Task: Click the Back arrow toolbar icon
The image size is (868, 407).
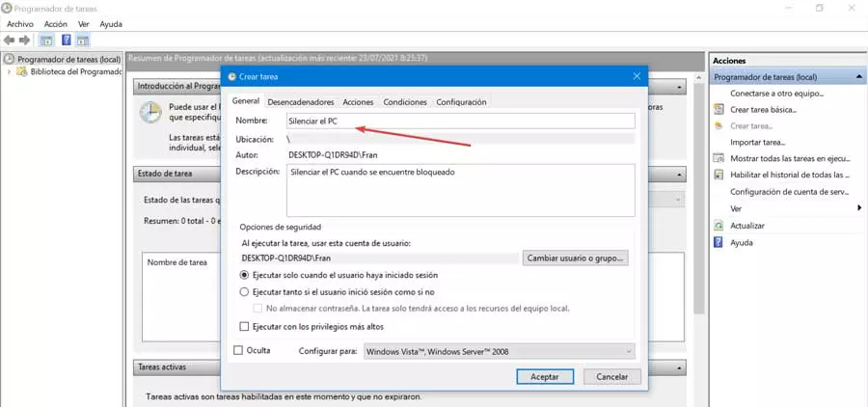Action: coord(9,41)
